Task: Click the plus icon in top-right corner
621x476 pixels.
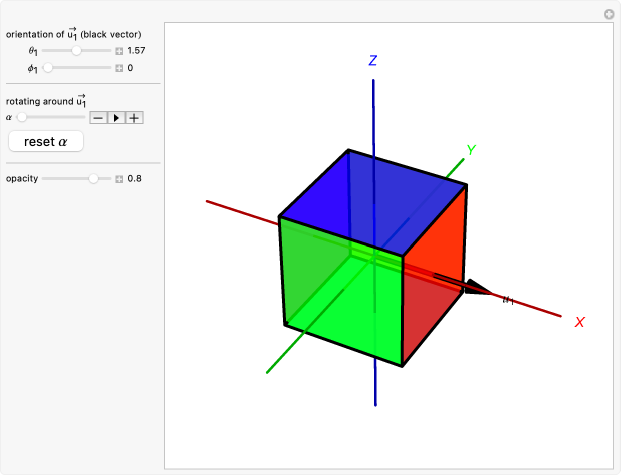Action: 608,14
